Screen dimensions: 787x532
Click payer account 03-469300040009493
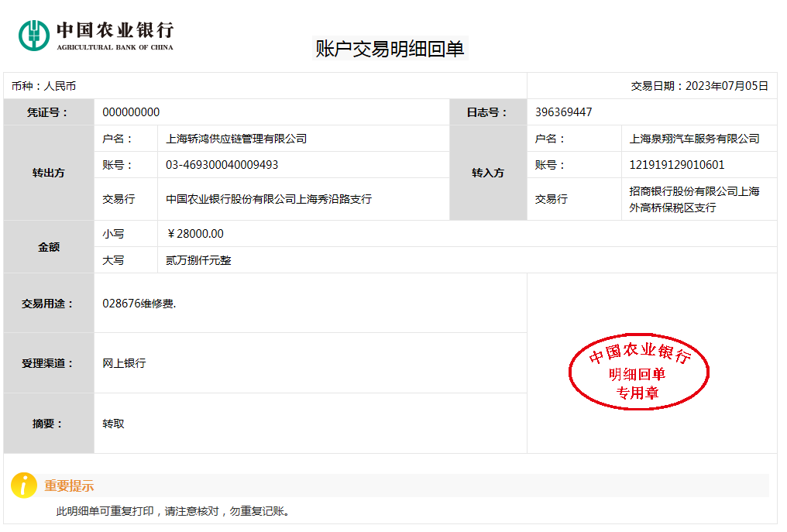coord(222,165)
